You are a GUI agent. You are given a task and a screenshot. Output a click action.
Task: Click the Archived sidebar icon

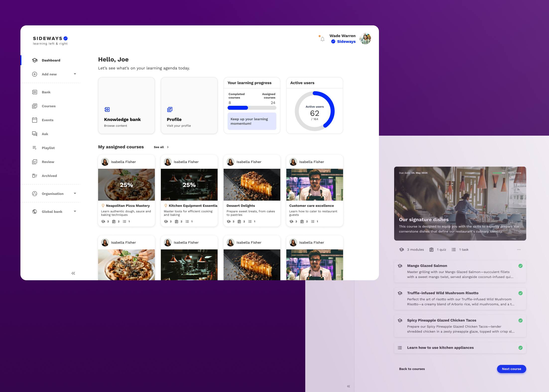(35, 176)
